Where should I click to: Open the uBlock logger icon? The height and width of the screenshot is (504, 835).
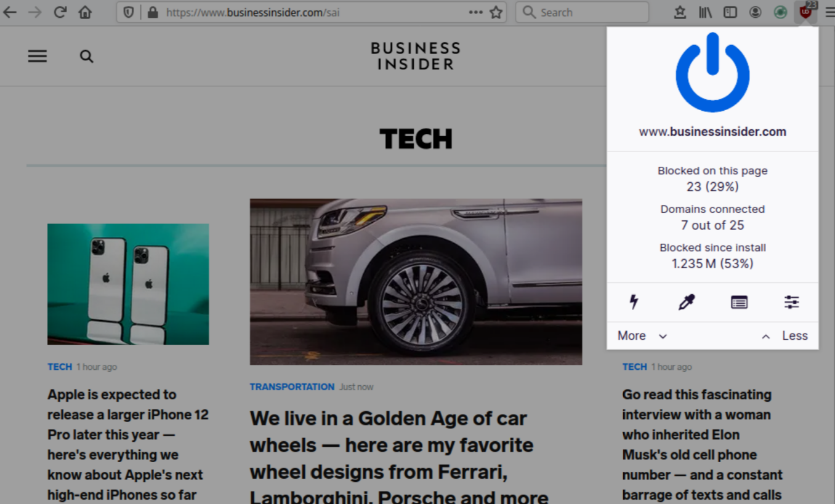click(739, 302)
